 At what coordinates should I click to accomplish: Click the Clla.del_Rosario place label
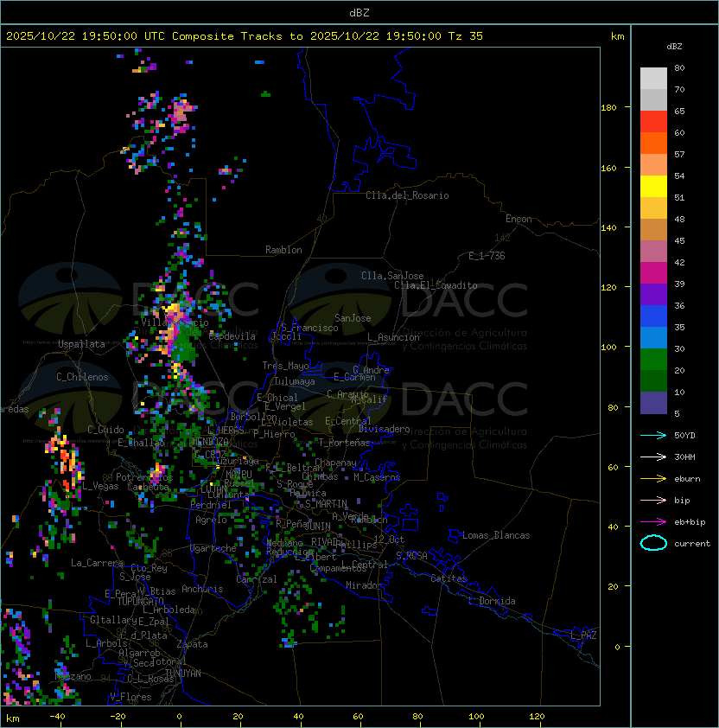point(407,195)
